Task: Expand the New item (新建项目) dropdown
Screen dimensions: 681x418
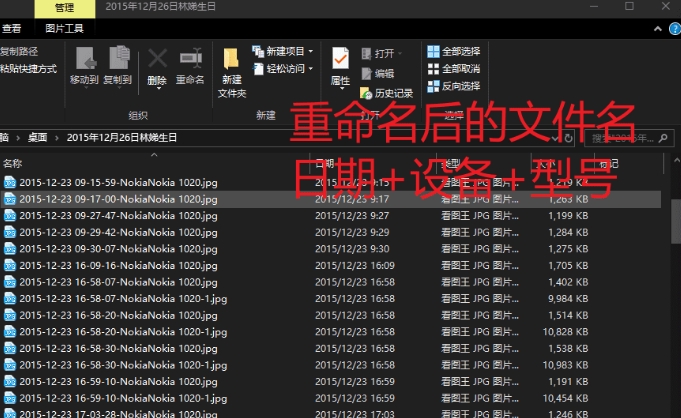Action: (310, 51)
